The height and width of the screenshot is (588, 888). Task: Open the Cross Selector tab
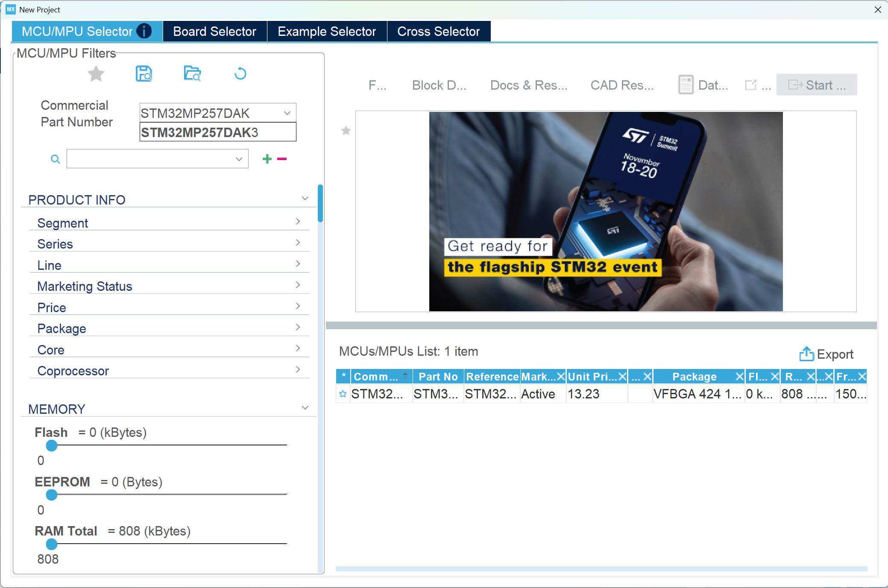tap(438, 32)
